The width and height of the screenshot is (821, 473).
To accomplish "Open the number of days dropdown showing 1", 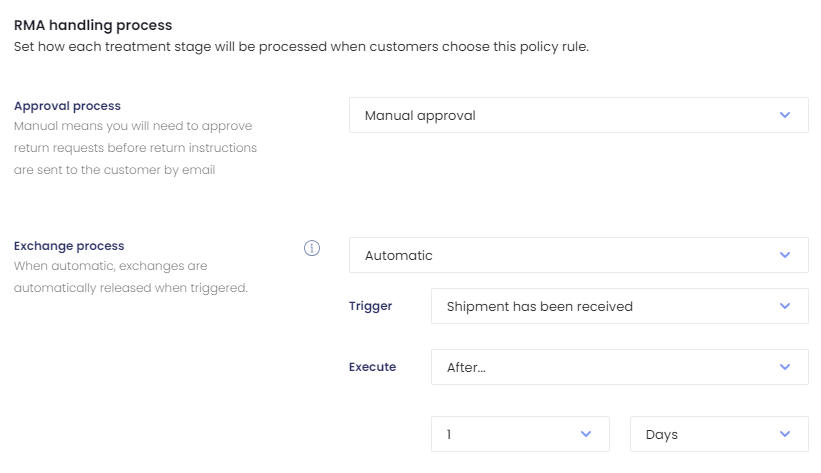I will click(520, 434).
